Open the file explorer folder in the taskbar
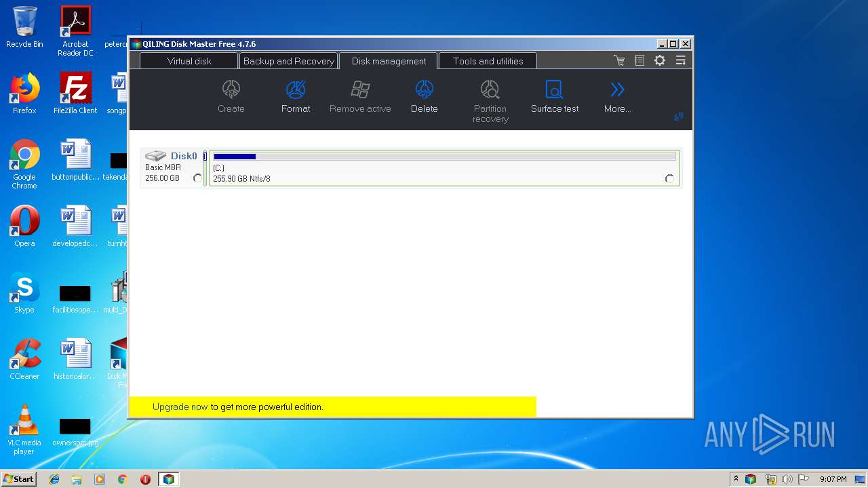The width and height of the screenshot is (868, 488). [77, 479]
